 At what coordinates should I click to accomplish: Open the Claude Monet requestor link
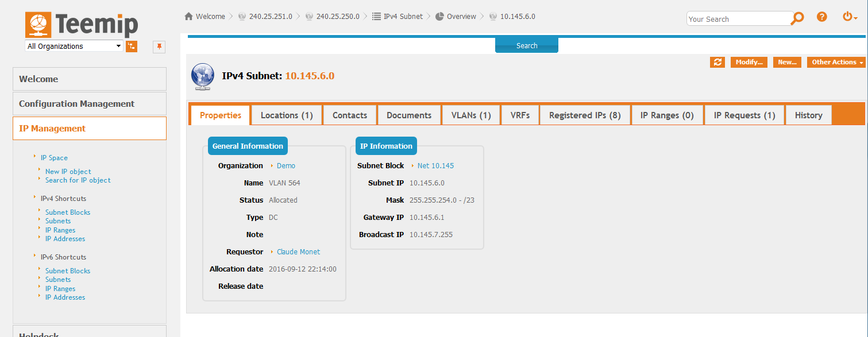tap(298, 252)
